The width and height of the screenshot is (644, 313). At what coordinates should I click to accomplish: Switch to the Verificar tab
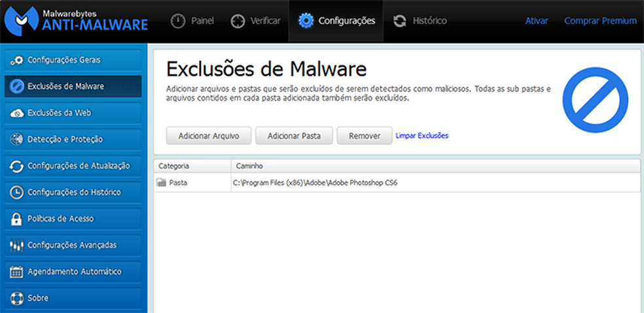pyautogui.click(x=255, y=21)
